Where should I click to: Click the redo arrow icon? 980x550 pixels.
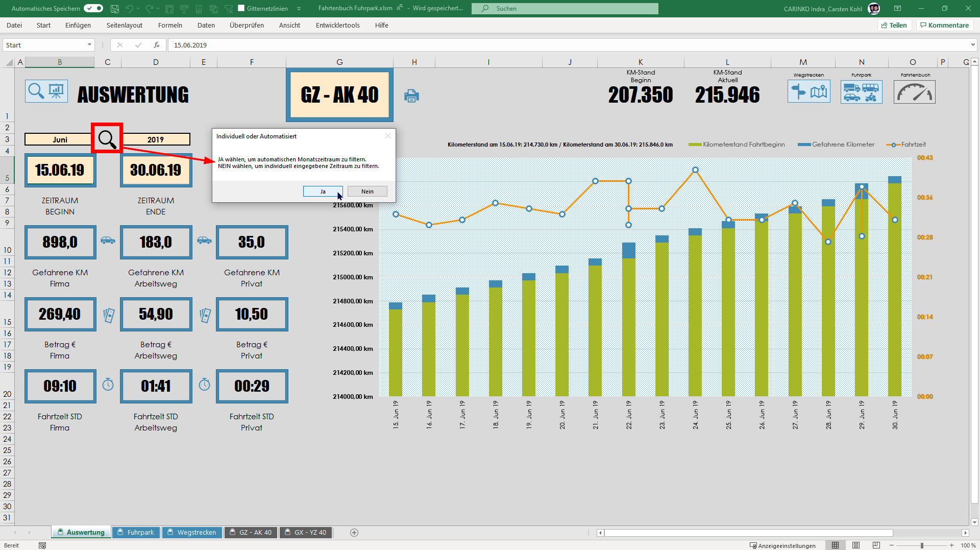pyautogui.click(x=149, y=8)
